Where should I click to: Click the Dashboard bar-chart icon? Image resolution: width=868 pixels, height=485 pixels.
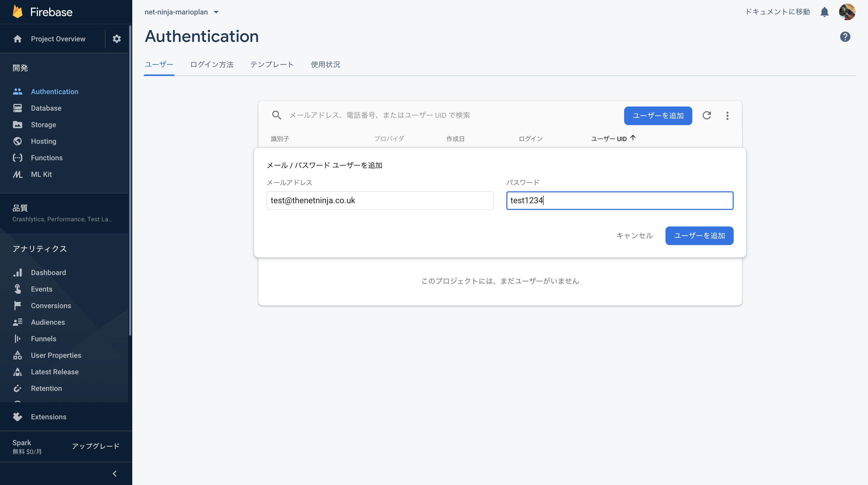pos(18,272)
